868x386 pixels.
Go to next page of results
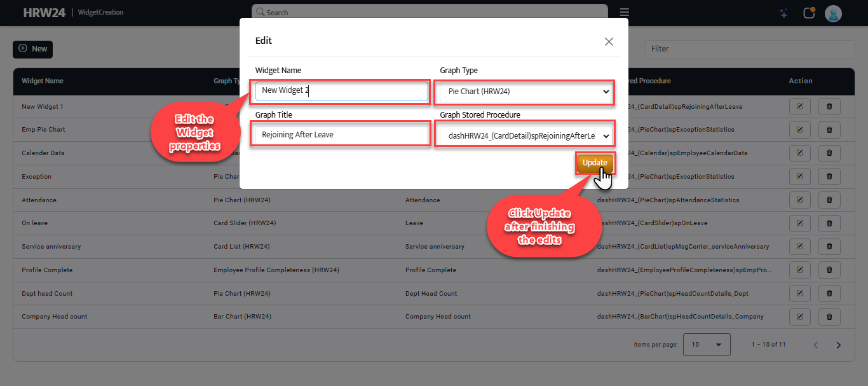click(838, 345)
